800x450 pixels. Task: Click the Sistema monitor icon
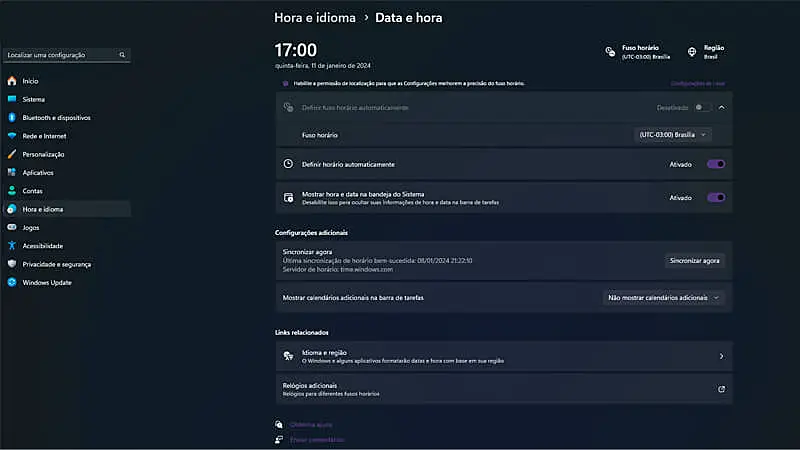click(12, 99)
